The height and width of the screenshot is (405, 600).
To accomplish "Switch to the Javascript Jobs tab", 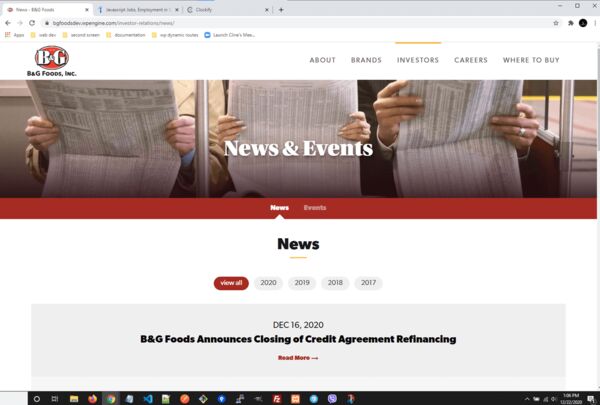I will (137, 10).
